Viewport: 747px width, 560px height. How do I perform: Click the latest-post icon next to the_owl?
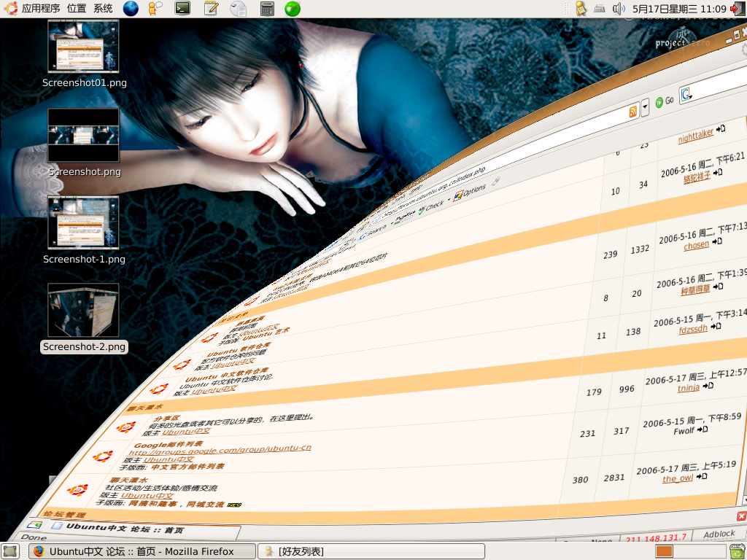[702, 476]
